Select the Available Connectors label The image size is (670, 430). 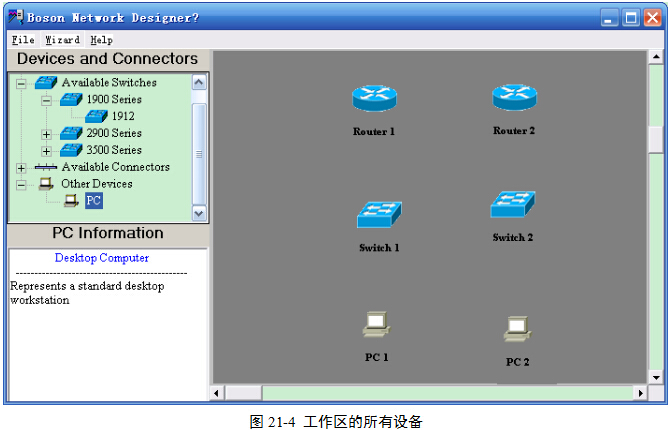point(115,167)
